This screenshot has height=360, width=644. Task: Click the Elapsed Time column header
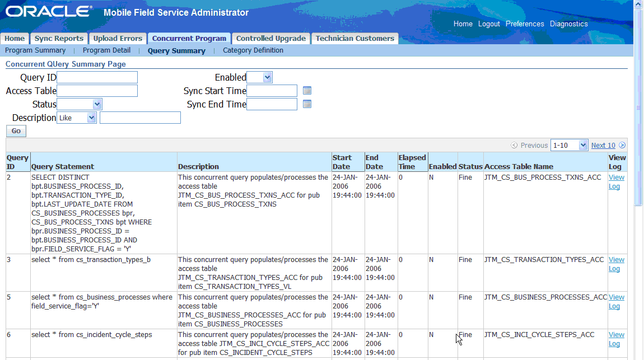click(412, 162)
